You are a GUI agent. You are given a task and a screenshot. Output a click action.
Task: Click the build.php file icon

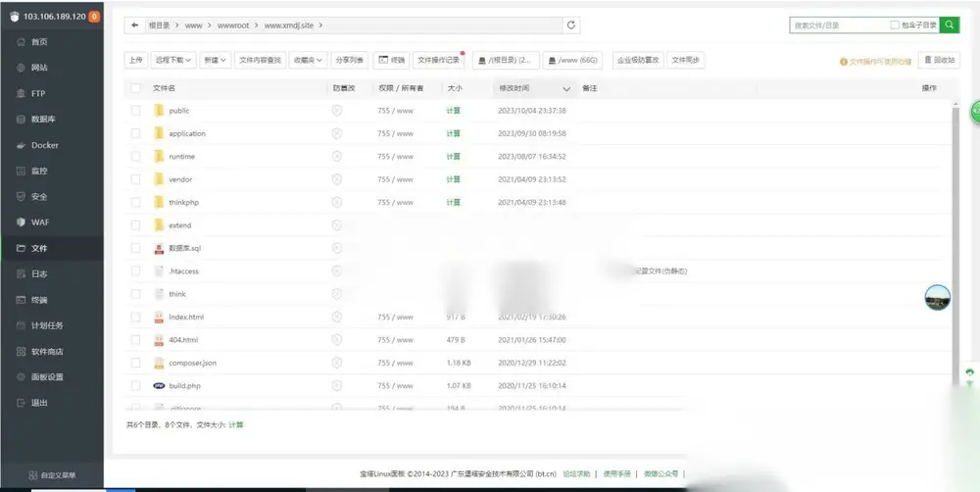(x=159, y=386)
